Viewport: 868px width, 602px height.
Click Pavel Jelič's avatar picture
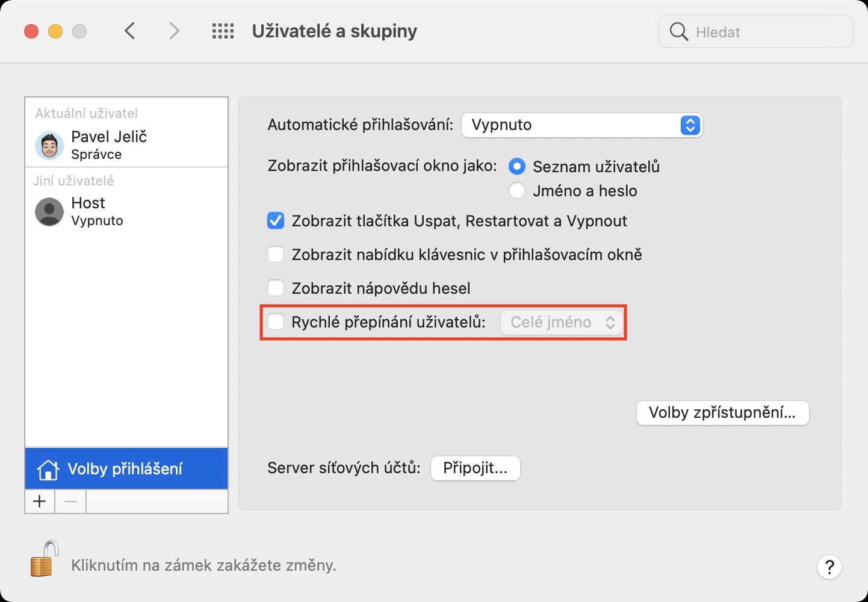(x=49, y=145)
